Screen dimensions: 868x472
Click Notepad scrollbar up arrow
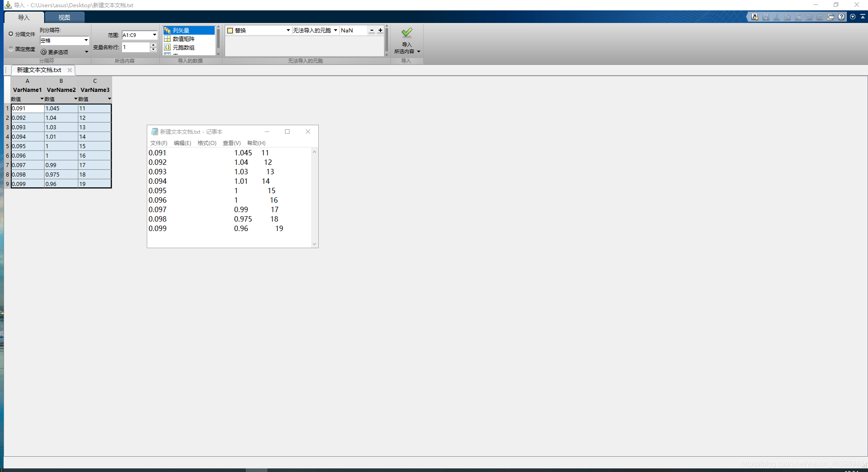315,152
